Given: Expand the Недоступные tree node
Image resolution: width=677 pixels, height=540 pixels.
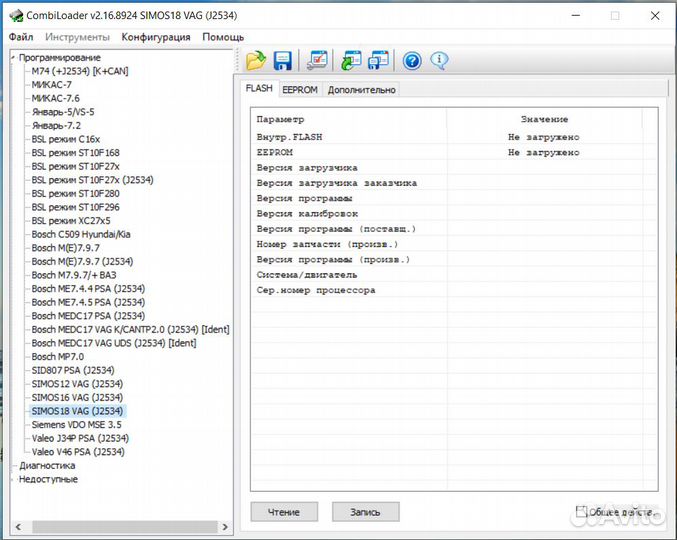Looking at the screenshot, I should pos(13,479).
